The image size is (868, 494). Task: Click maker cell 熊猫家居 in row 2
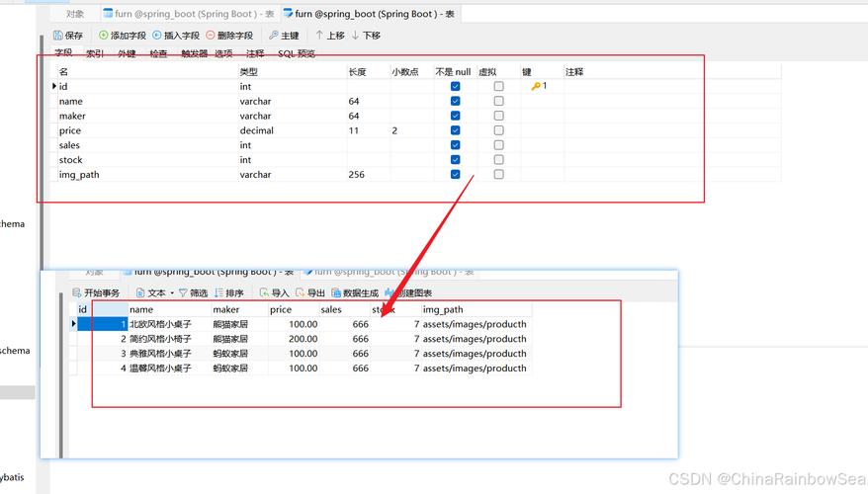[239, 339]
